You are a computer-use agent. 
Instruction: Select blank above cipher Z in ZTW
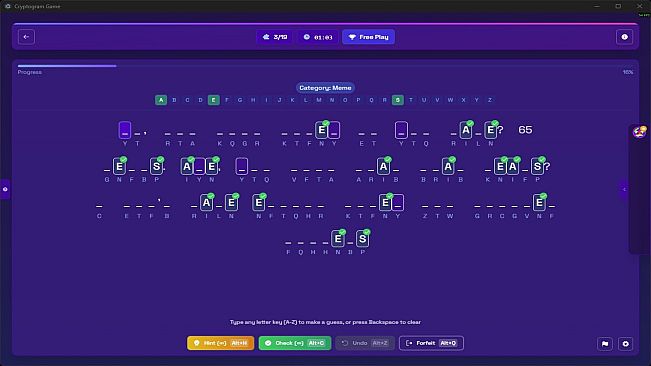click(x=425, y=203)
